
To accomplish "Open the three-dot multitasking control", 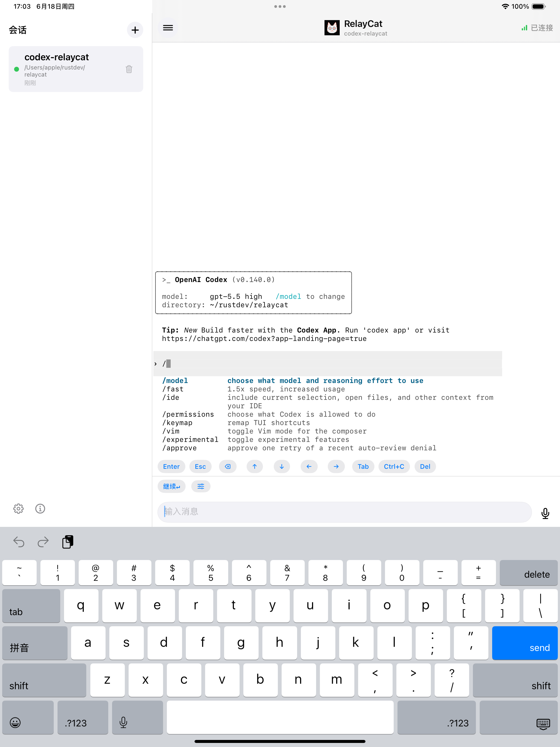I will pyautogui.click(x=280, y=7).
